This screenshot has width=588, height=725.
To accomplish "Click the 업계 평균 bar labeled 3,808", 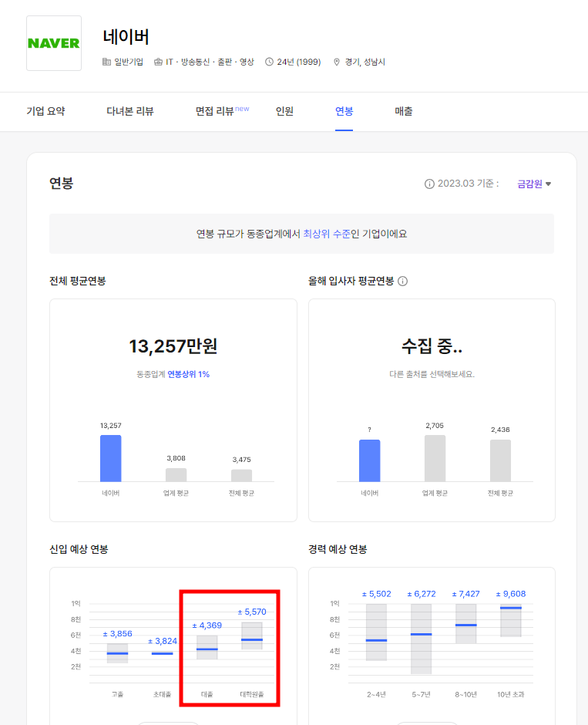I will click(176, 475).
